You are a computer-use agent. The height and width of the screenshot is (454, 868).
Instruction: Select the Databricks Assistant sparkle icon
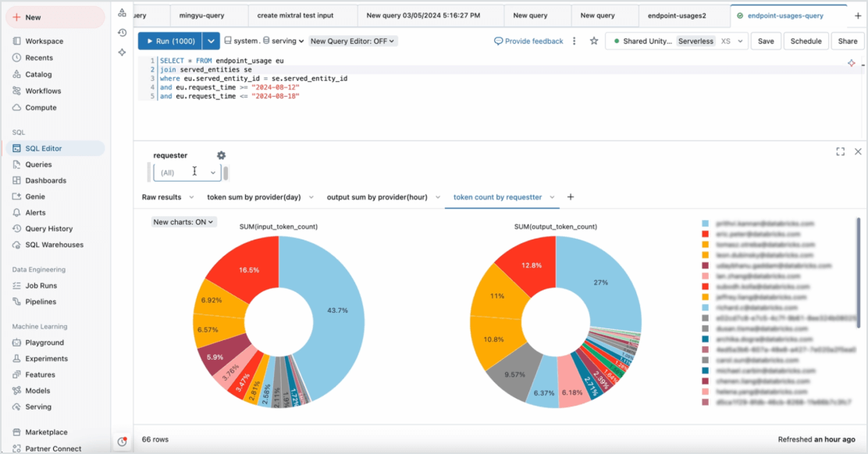[x=122, y=52]
